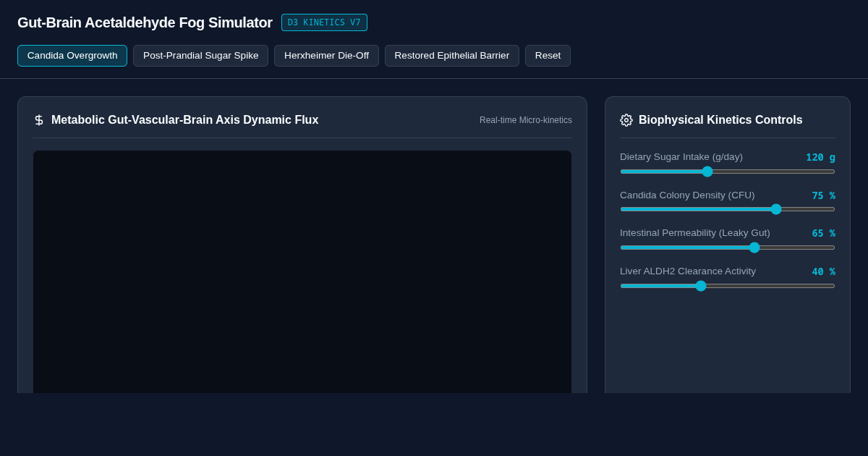The image size is (868, 456).
Task: Select the Candida Overgrowth preset
Action: (x=72, y=56)
